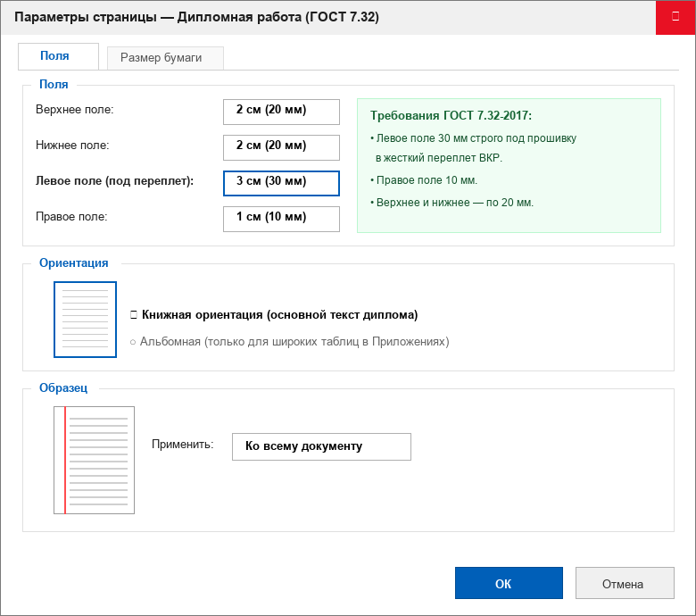Select Альбомная orientation radio option
696x616 pixels.
[289, 342]
